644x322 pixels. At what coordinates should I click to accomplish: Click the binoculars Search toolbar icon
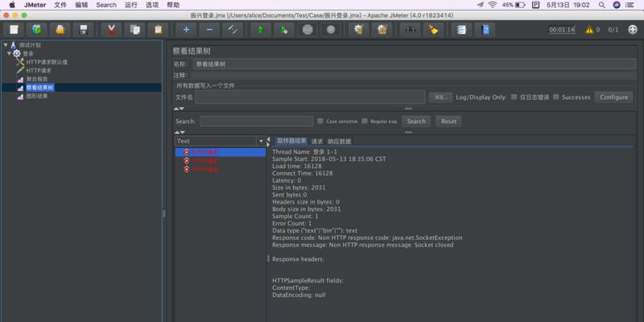[410, 30]
